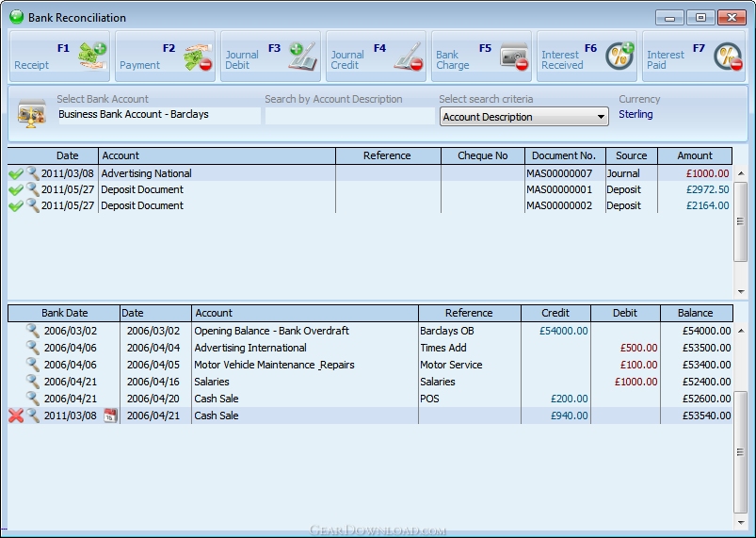
Task: Click Source column header
Action: coord(632,155)
